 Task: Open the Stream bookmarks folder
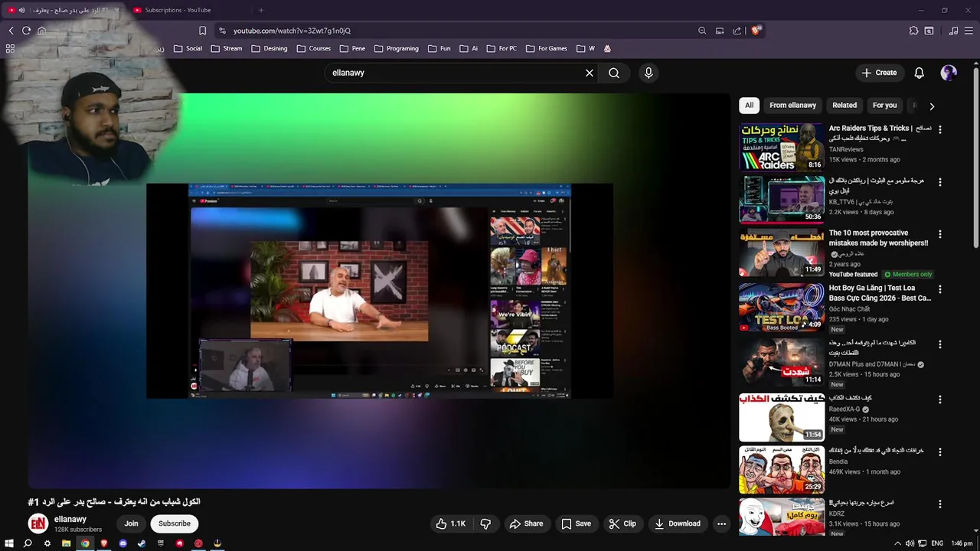(x=227, y=48)
